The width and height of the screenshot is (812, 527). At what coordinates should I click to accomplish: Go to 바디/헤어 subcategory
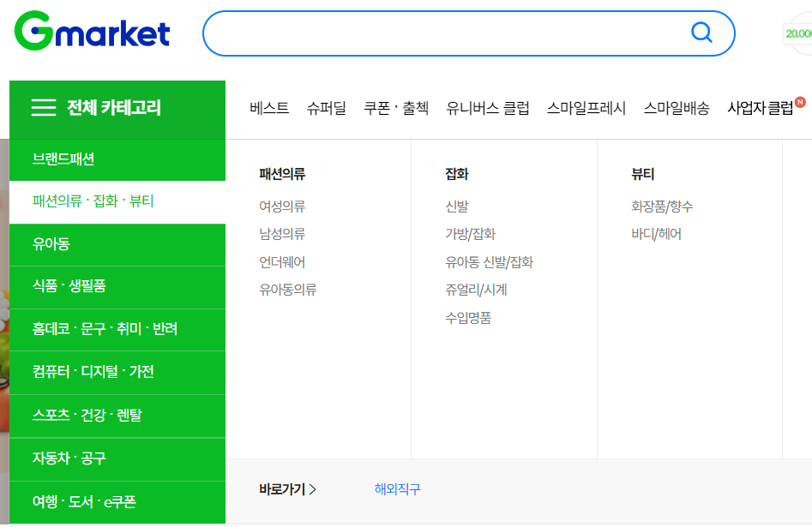tap(656, 234)
